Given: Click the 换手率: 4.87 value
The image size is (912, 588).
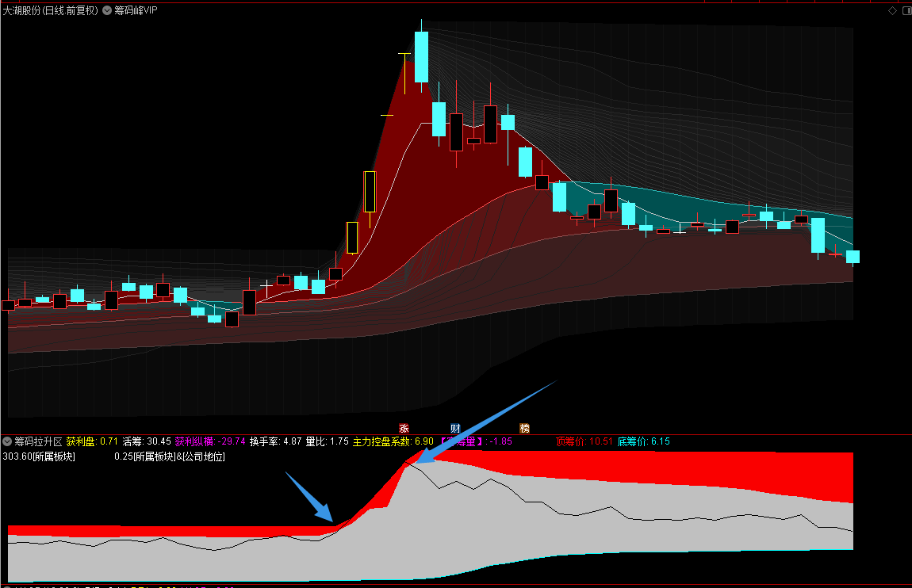Looking at the screenshot, I should [276, 441].
